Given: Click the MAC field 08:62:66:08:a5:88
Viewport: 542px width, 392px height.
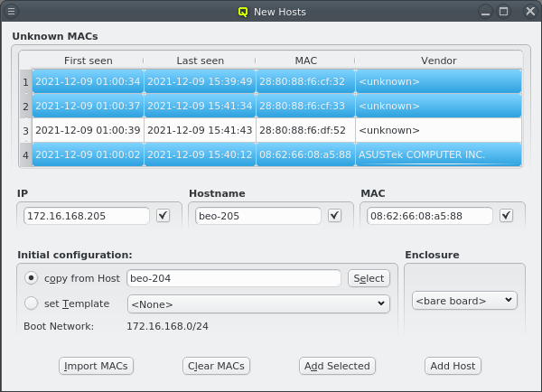Looking at the screenshot, I should click(x=430, y=216).
